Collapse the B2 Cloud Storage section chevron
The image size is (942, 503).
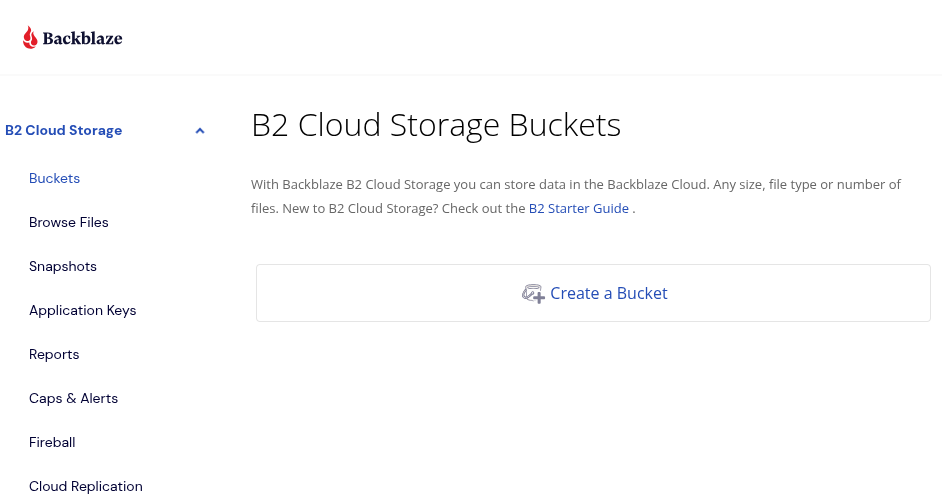[x=200, y=131]
